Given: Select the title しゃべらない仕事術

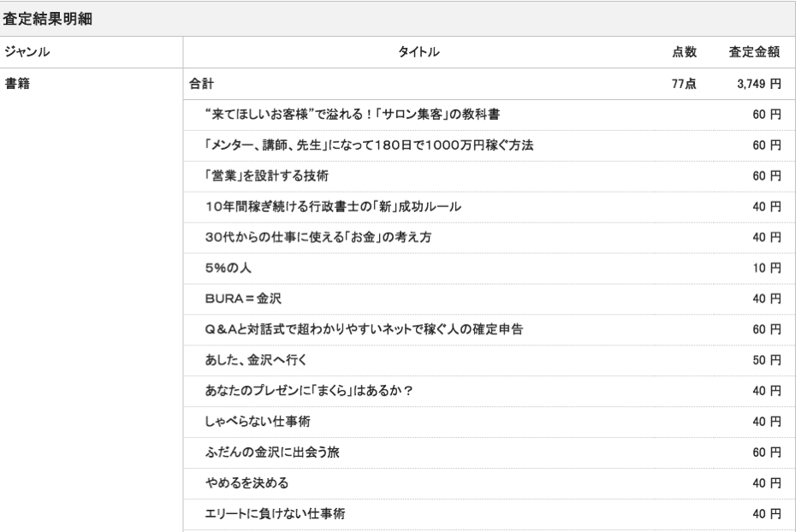Looking at the screenshot, I should (258, 421).
